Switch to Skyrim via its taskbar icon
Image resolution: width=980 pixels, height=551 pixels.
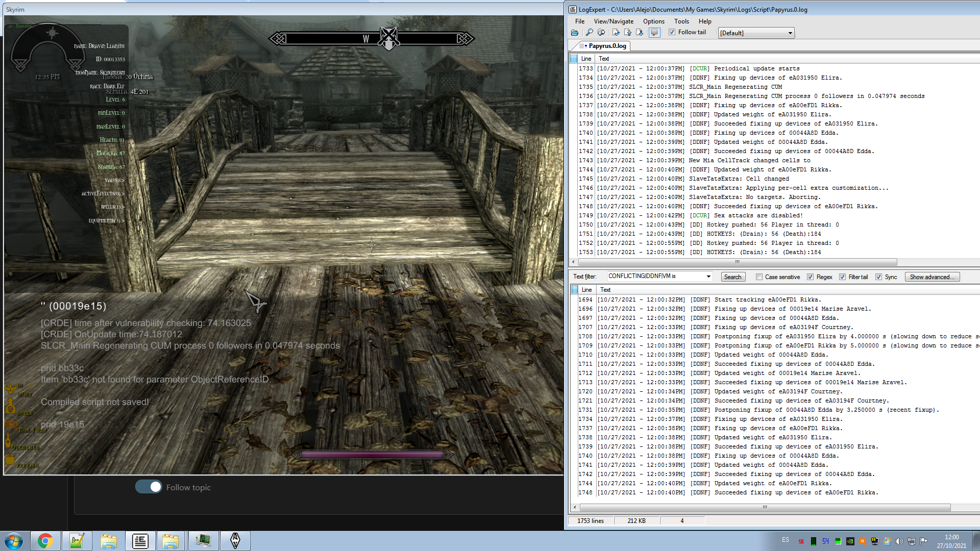tap(235, 541)
